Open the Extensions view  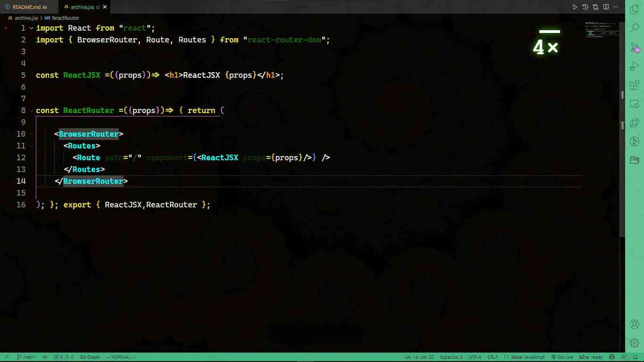(x=635, y=85)
